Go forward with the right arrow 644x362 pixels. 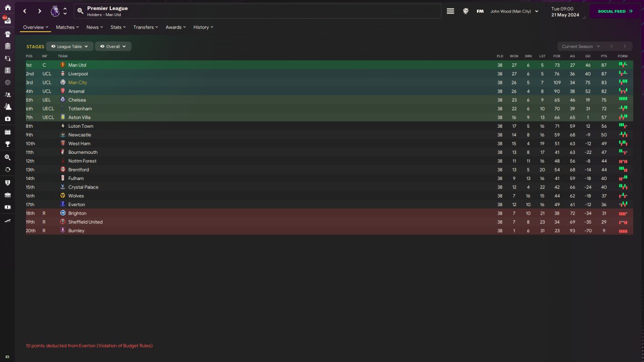[40, 11]
